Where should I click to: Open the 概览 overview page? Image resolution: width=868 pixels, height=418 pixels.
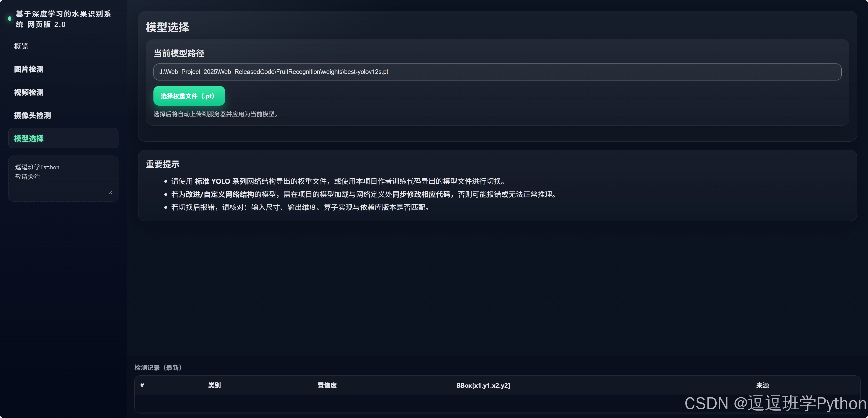(x=21, y=46)
